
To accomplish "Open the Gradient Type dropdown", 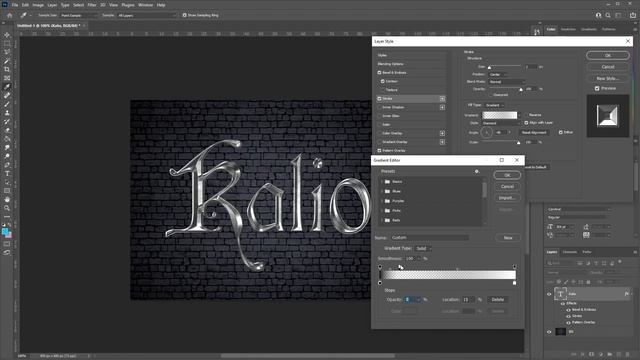I will point(423,248).
